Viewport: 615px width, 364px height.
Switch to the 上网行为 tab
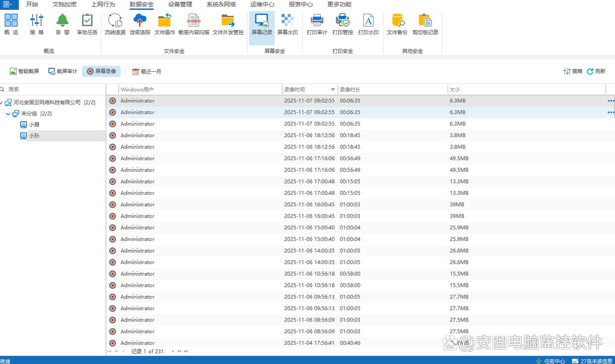pyautogui.click(x=103, y=4)
